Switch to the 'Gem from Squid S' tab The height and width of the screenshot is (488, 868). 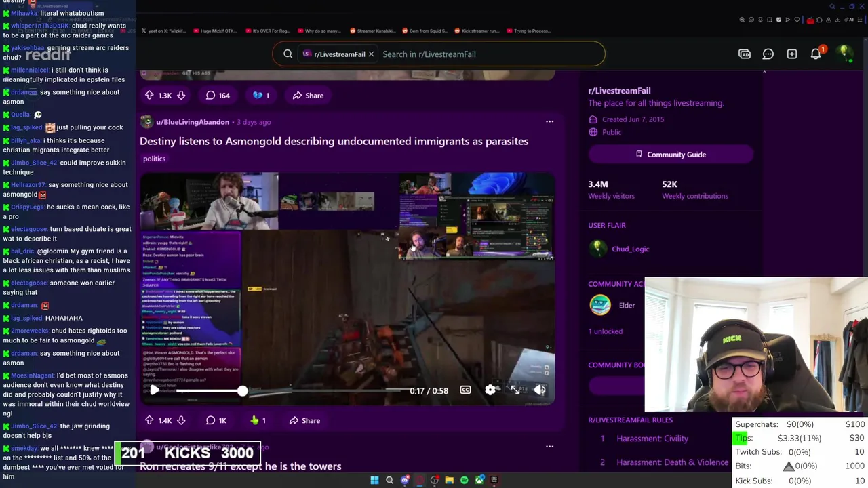(x=425, y=30)
